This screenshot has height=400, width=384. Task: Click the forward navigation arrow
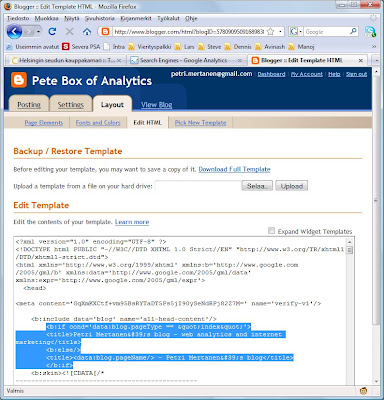click(x=29, y=32)
